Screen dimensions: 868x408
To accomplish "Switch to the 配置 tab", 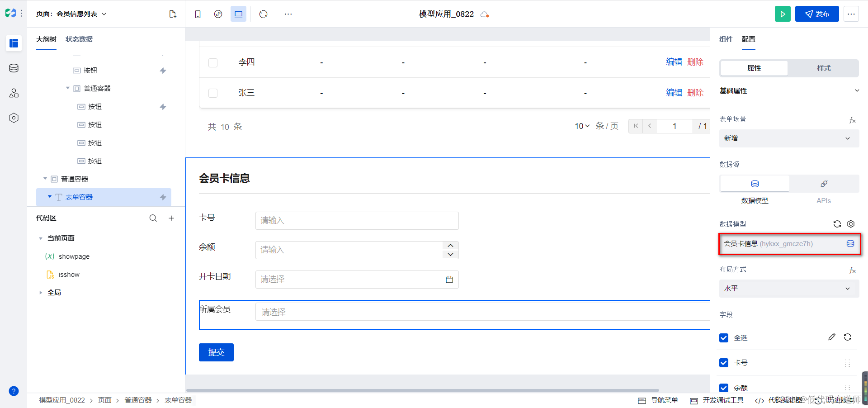I will (749, 39).
